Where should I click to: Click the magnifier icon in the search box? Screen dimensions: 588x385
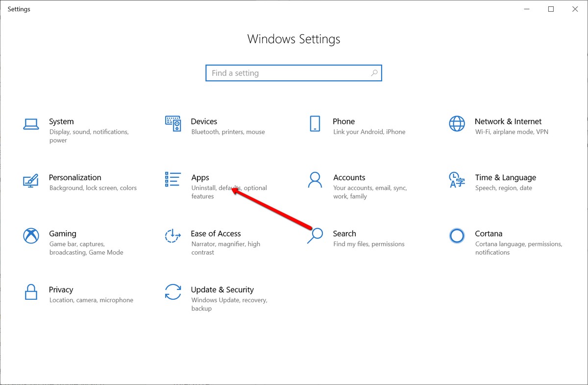[374, 73]
